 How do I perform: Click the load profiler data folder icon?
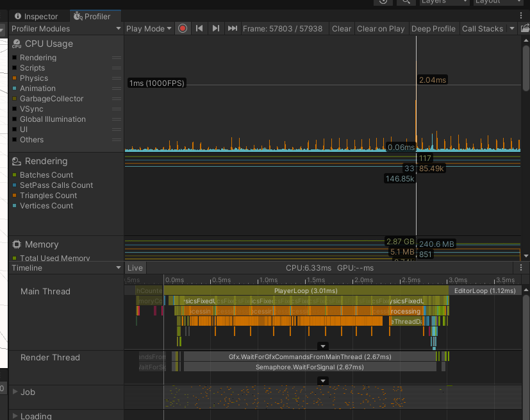[x=524, y=29]
